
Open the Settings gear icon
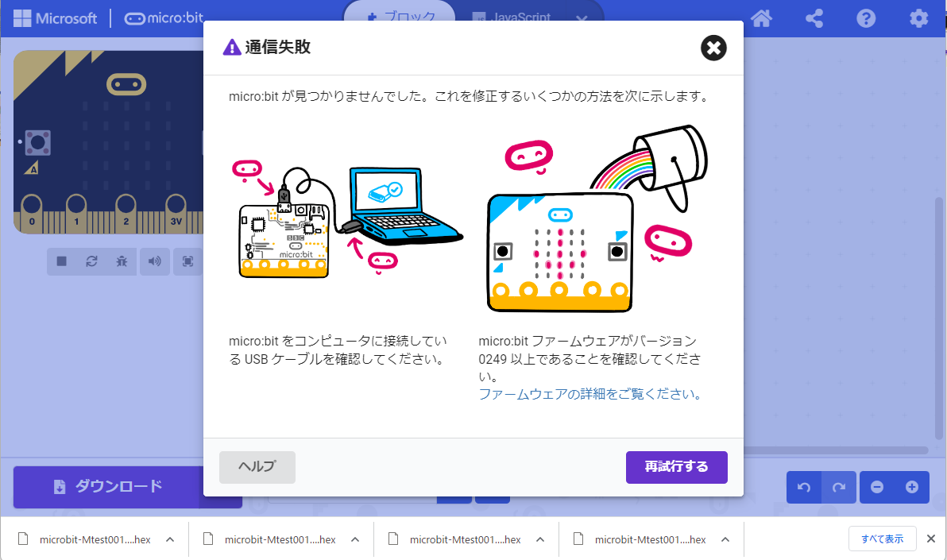pos(918,18)
